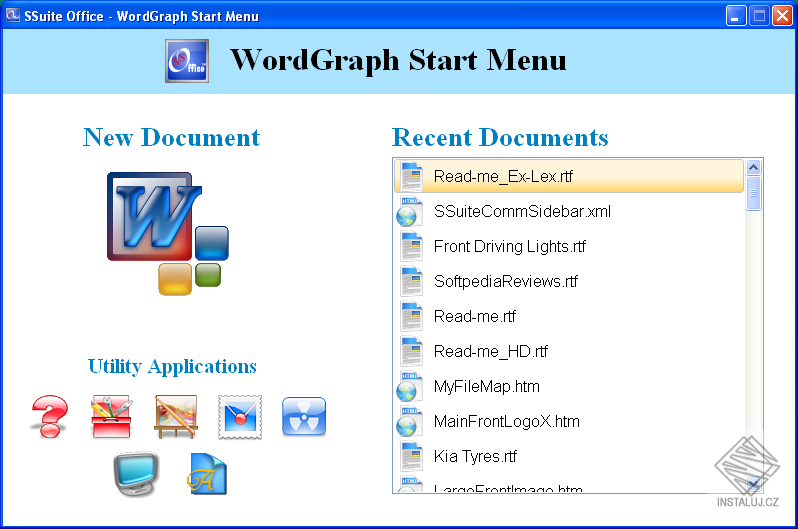798x529 pixels.
Task: Click the document icon beside SoftpediaReviews.rtf
Action: (411, 281)
